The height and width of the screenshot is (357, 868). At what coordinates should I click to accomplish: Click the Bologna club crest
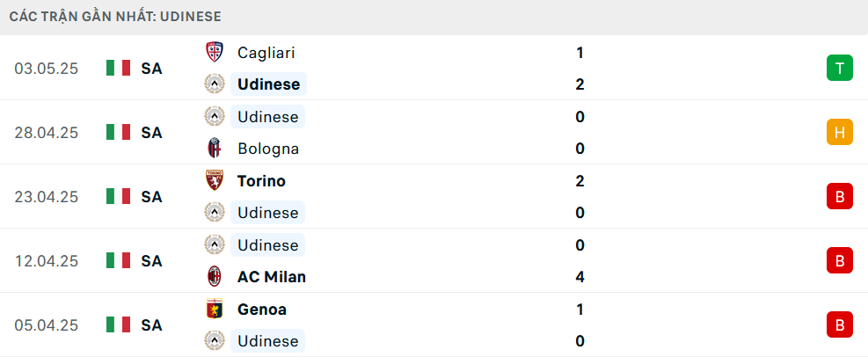(x=215, y=149)
